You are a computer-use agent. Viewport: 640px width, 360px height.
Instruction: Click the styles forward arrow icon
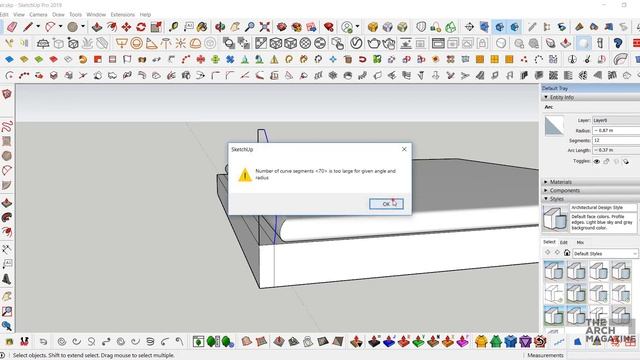click(x=557, y=253)
